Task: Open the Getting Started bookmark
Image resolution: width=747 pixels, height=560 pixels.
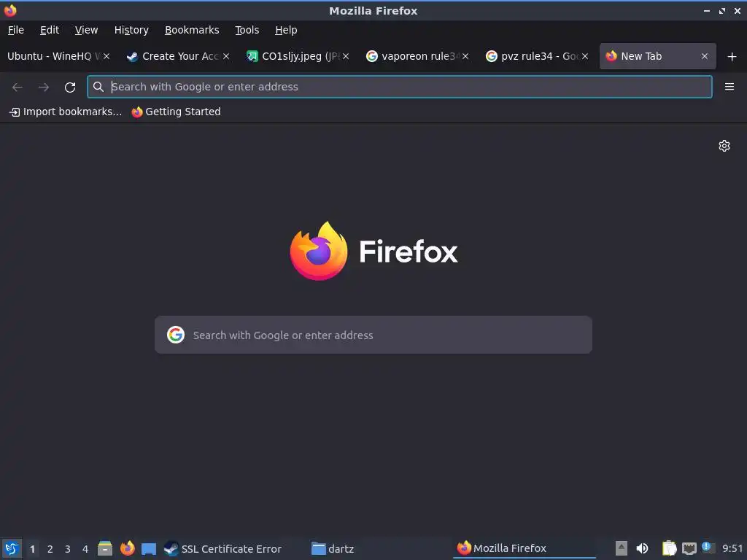Action: point(177,112)
